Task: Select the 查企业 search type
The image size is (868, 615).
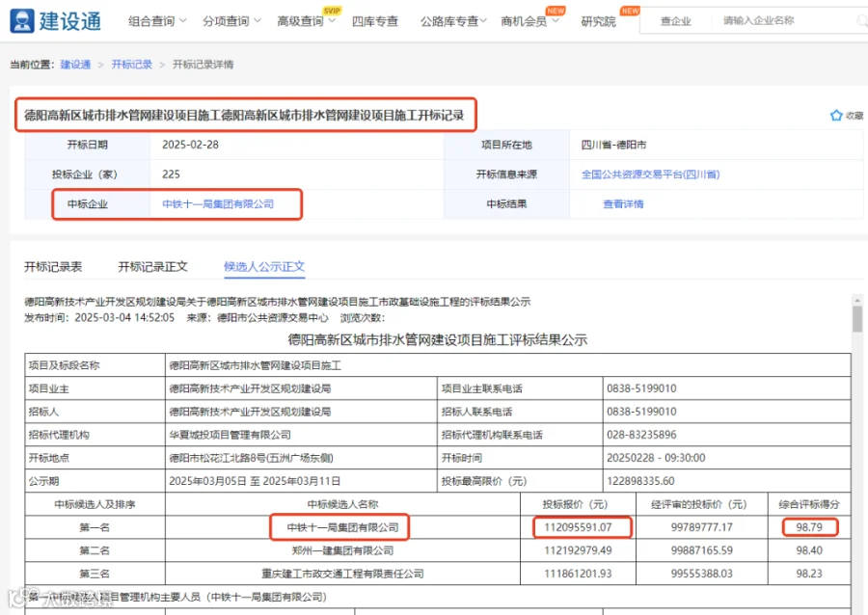Action: pos(675,21)
